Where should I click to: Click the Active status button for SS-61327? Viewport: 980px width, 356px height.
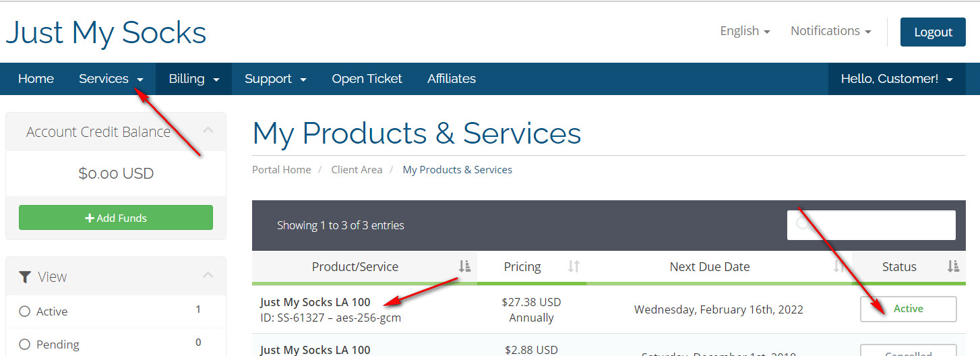coord(908,309)
